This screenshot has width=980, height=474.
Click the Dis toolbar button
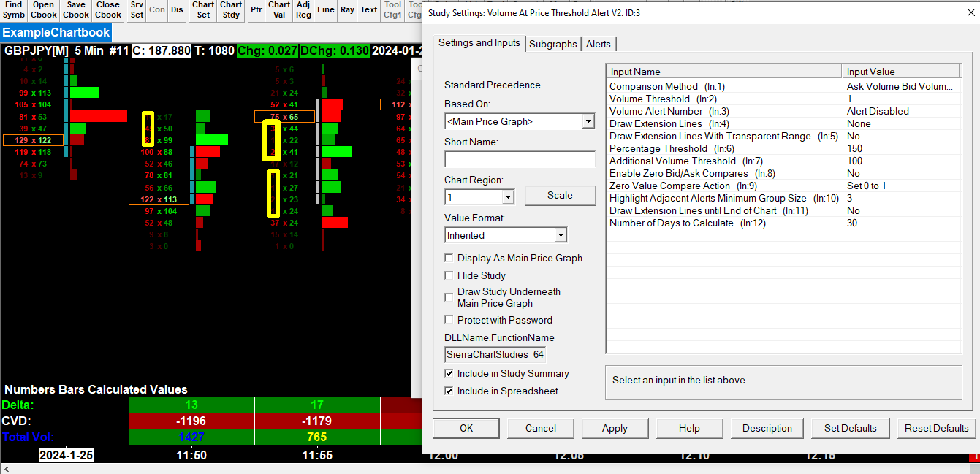[178, 9]
